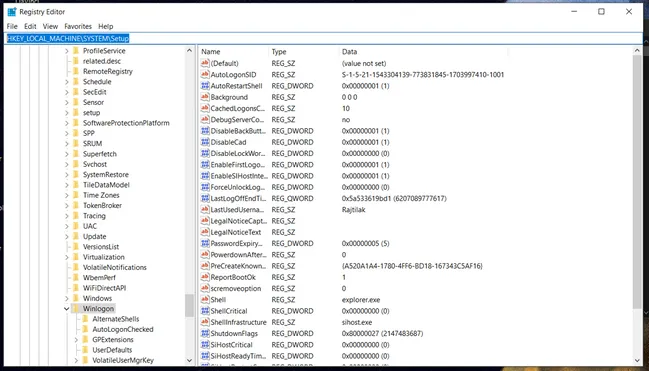649x371 pixels.
Task: Click the string icon for AutoLogonSID value
Action: pyautogui.click(x=205, y=75)
